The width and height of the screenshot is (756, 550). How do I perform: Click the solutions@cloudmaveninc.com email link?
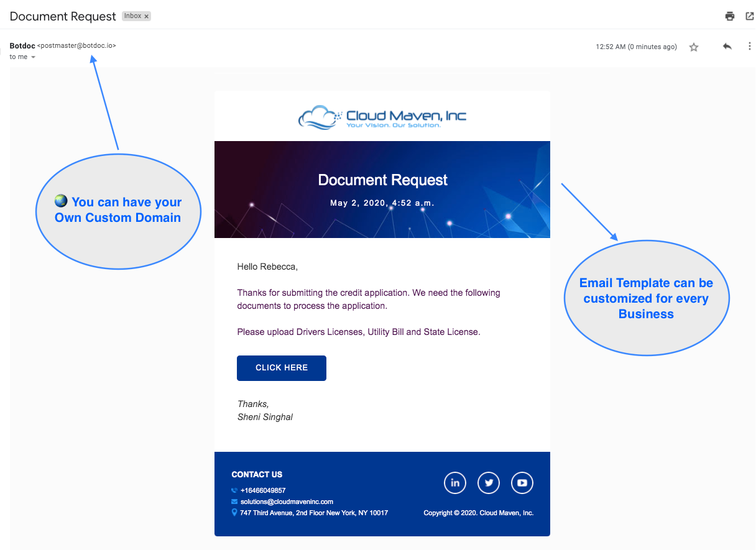click(287, 502)
